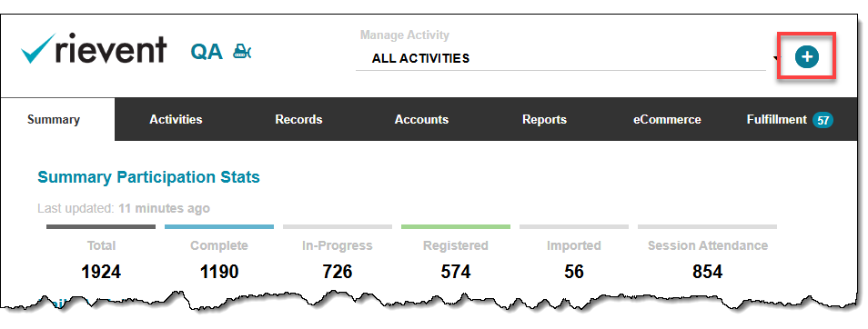Image resolution: width=868 pixels, height=329 pixels.
Task: Switch to the Summary tab
Action: (54, 119)
